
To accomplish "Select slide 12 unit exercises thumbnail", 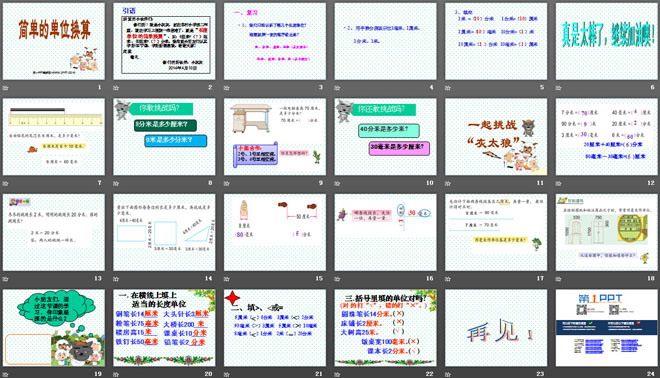I will click(607, 137).
